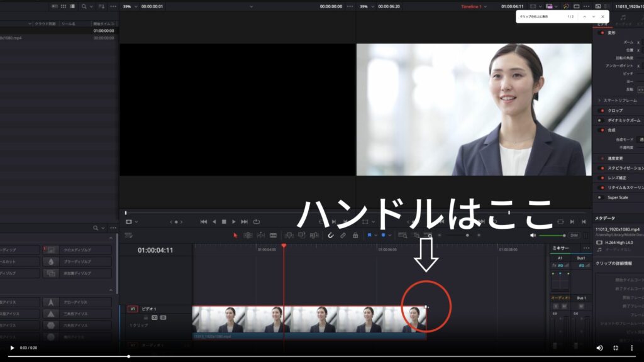The image size is (644, 362).
Task: Open the video player more options menu
Action: [631, 348]
